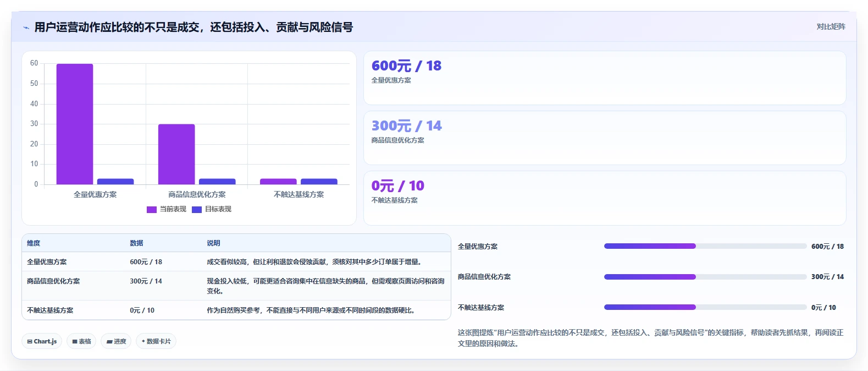868x371 pixels.
Task: Select the 300元 / 14 data card
Action: (605, 138)
